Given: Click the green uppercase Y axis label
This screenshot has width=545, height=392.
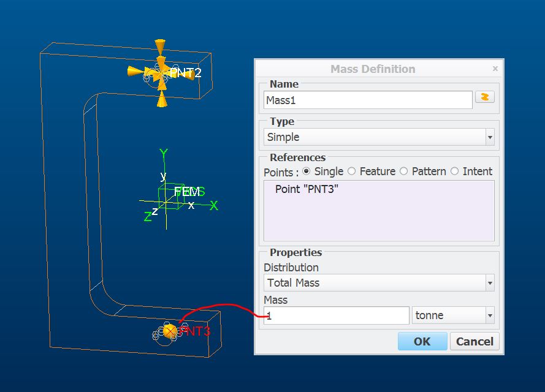Looking at the screenshot, I should 164,154.
